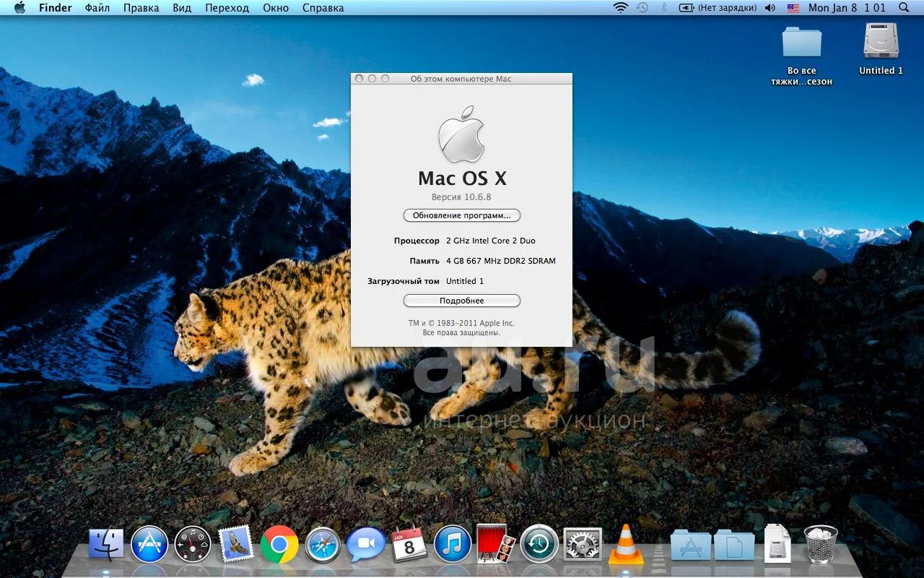Open the Wi-Fi status menu
Screen dimensions: 924x578
[621, 8]
